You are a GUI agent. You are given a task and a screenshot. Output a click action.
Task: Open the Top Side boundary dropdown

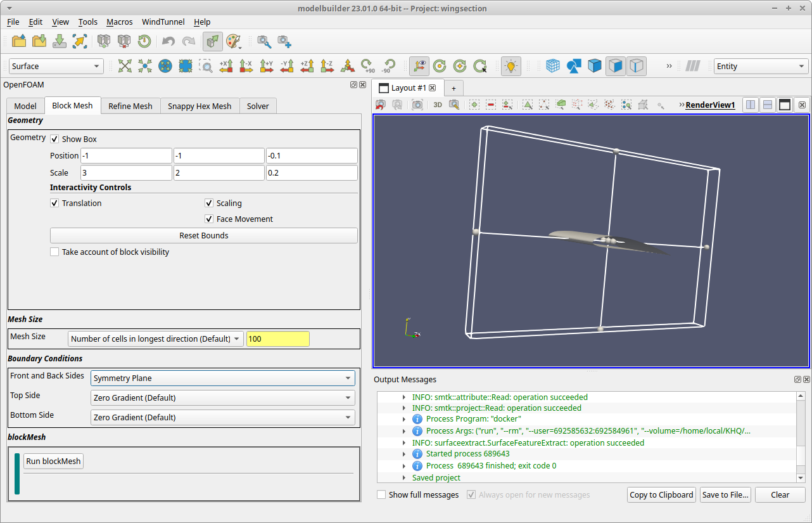(223, 397)
